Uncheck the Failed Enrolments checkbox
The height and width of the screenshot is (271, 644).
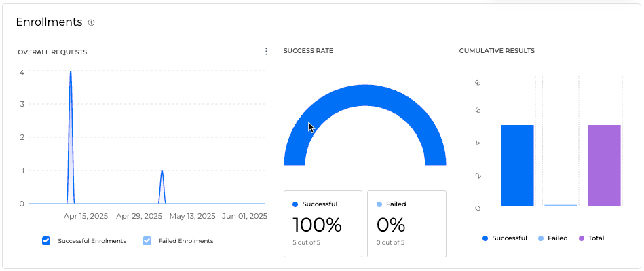147,241
